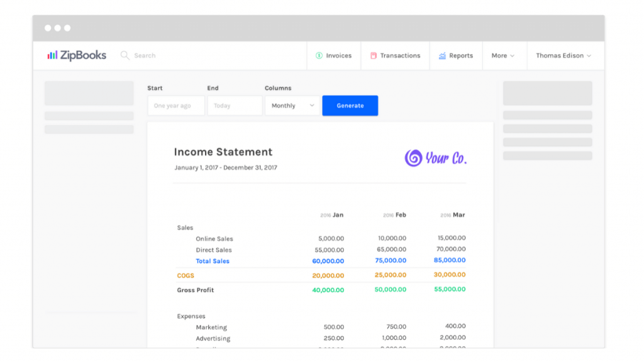Image resolution: width=644 pixels, height=362 pixels.
Task: Expand the More menu
Action: [503, 55]
